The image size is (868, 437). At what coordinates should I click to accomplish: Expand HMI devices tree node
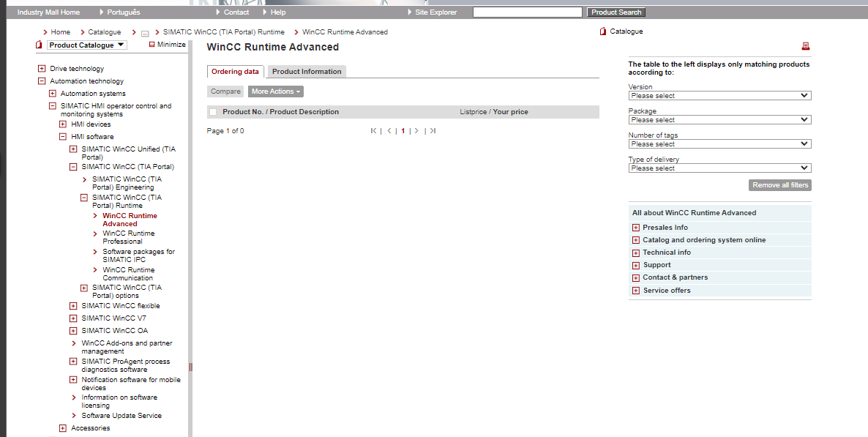(62, 124)
